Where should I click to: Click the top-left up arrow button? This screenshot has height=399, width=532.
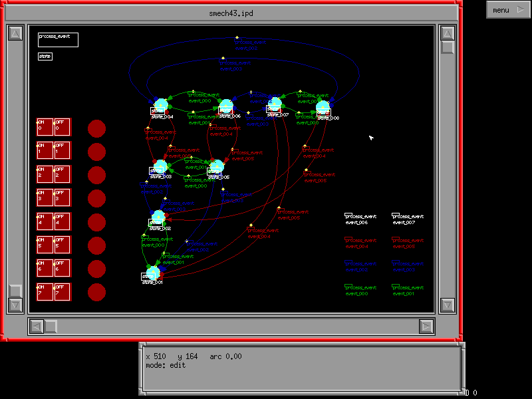point(15,34)
